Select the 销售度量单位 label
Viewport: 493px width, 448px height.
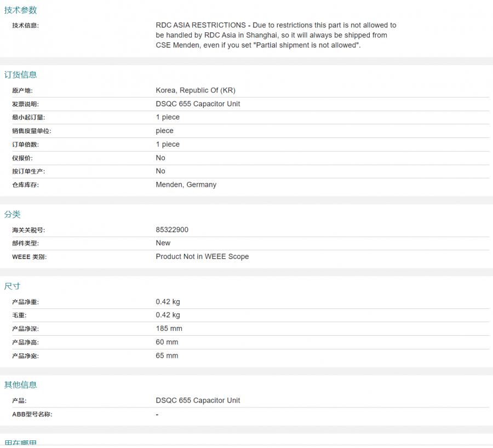pyautogui.click(x=32, y=131)
